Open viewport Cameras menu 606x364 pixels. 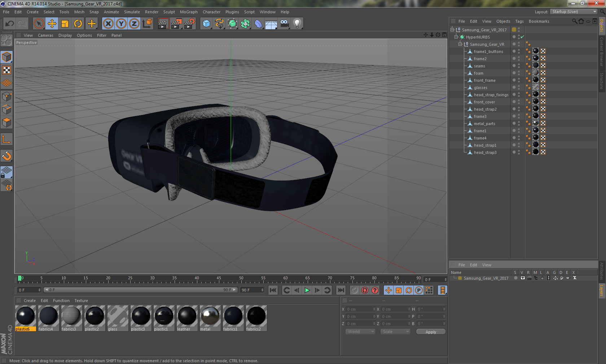[x=45, y=35]
